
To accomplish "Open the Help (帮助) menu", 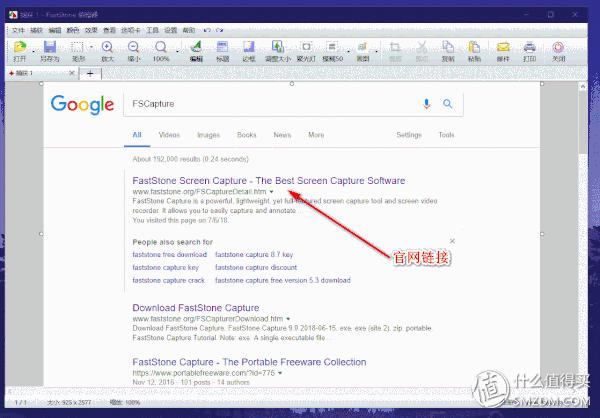I will [189, 30].
